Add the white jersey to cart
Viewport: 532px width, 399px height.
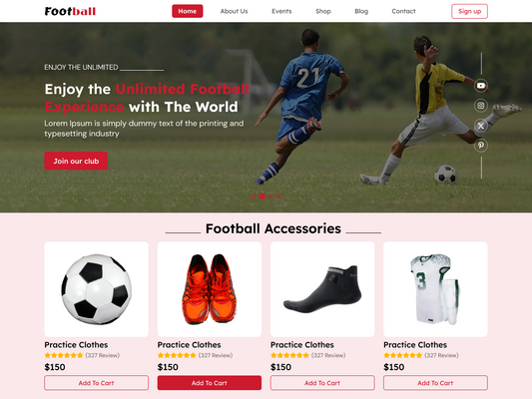click(x=435, y=383)
